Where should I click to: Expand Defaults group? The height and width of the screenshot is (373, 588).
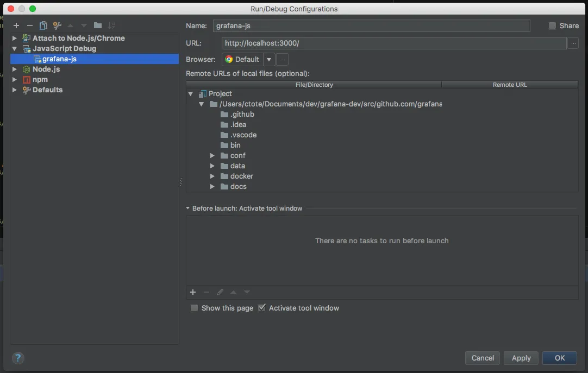point(14,90)
